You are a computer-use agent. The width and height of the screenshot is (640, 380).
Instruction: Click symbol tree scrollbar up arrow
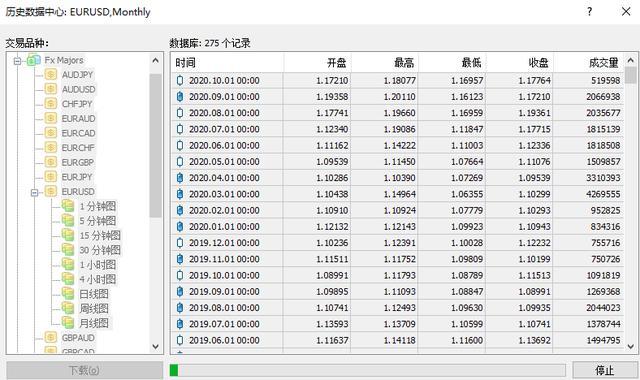coord(156,60)
